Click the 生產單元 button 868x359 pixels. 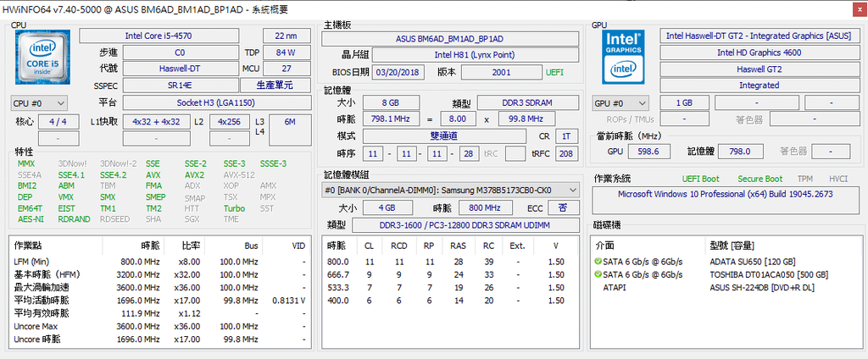275,86
